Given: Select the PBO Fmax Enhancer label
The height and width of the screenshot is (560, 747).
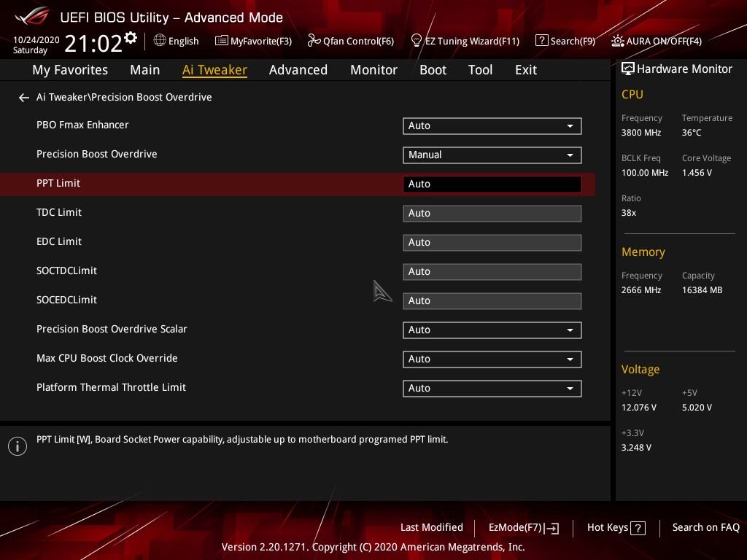Looking at the screenshot, I should (x=82, y=125).
